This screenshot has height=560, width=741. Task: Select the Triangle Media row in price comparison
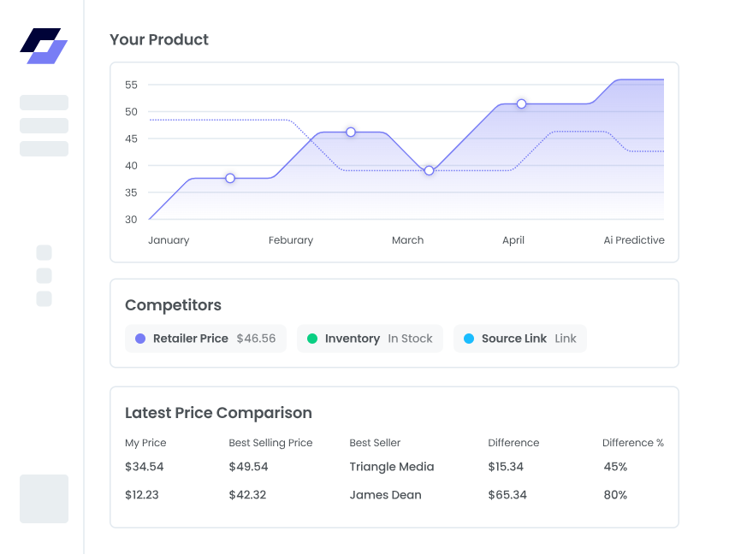point(391,467)
